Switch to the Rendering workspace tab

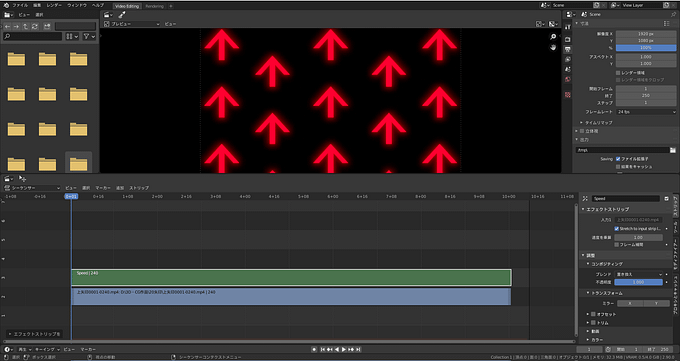tap(154, 6)
